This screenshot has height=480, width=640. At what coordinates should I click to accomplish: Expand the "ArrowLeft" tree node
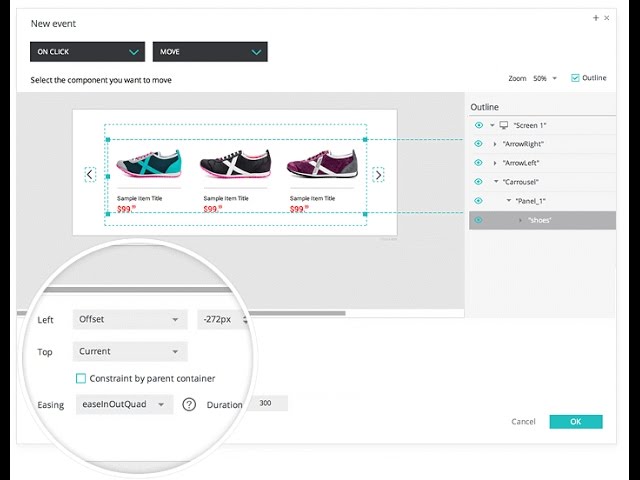(495, 163)
